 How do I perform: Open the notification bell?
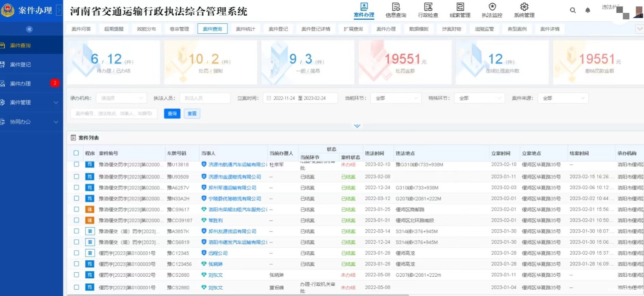[x=588, y=10]
